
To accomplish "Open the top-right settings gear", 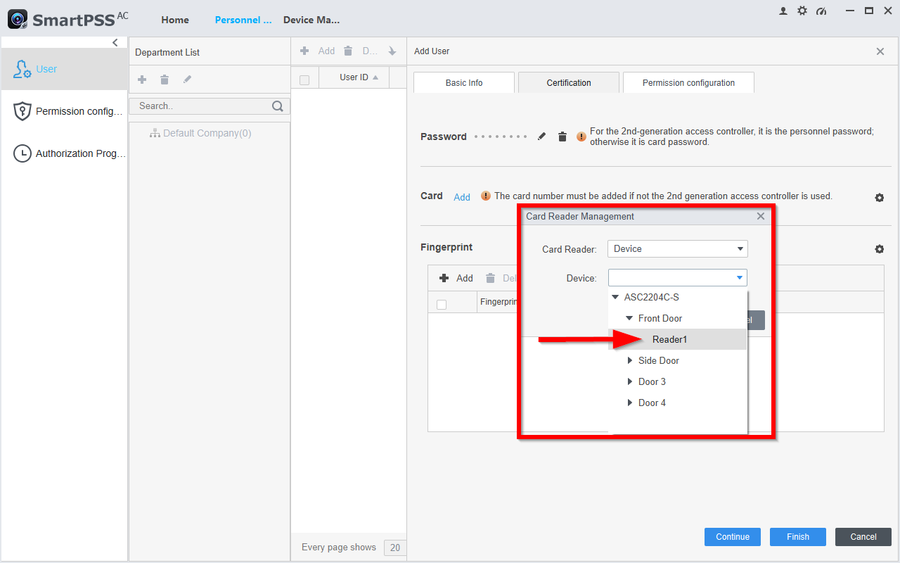I will coord(802,11).
